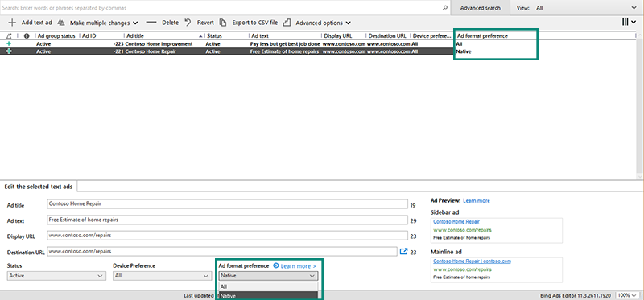Click the Ad title input field
This screenshot has width=644, height=300.
[228, 203]
